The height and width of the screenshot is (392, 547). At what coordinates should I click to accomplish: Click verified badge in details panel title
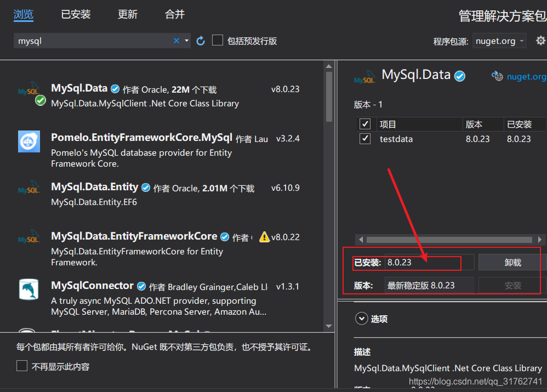click(x=460, y=76)
